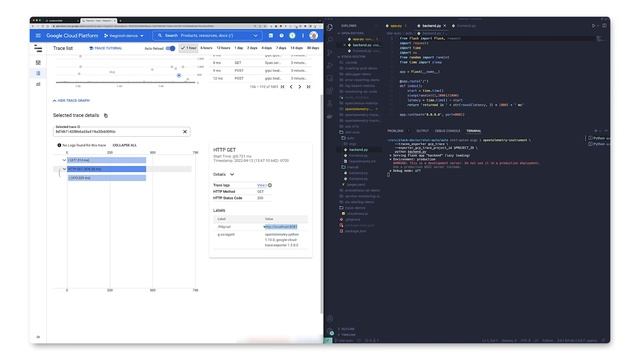This screenshot has height=360, width=640.
Task: Select backend.py in VS Code file tree
Action: pyautogui.click(x=358, y=150)
